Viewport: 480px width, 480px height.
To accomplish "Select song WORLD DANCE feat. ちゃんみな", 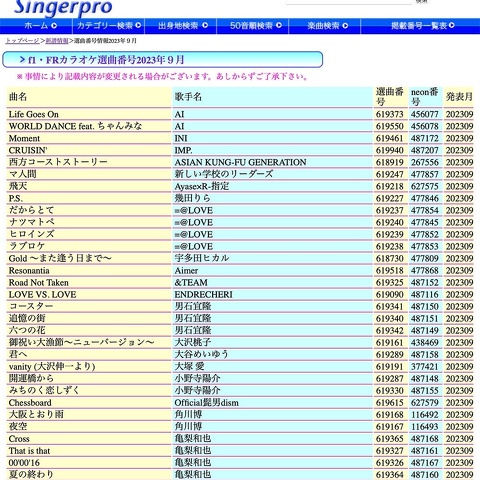I will 75,126.
